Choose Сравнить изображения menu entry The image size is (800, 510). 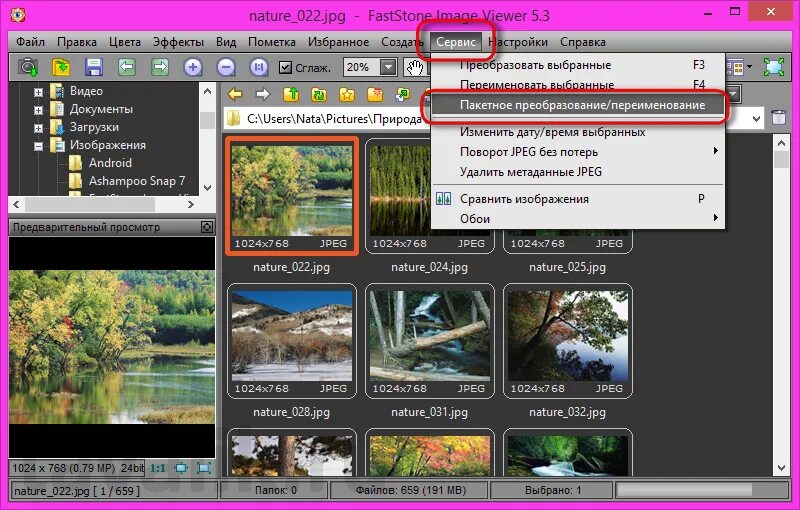[579, 199]
